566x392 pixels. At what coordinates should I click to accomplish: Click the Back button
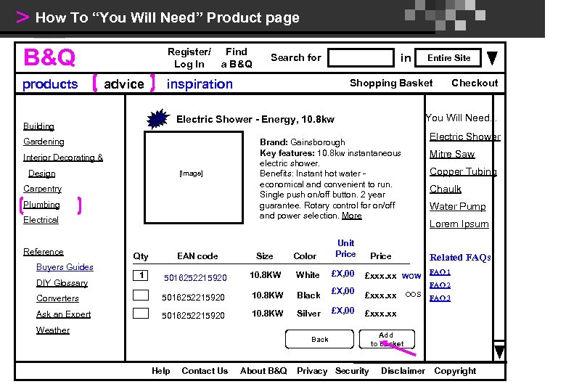pyautogui.click(x=319, y=339)
